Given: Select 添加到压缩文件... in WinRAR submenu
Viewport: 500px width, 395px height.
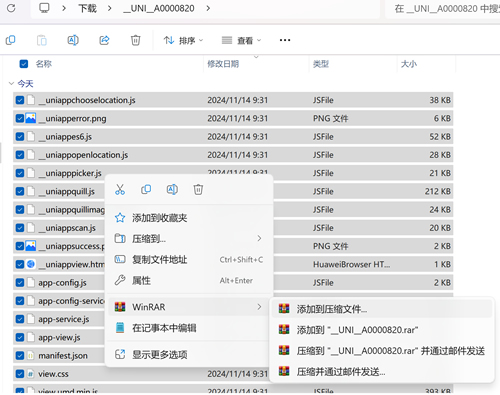Looking at the screenshot, I should (x=382, y=309).
